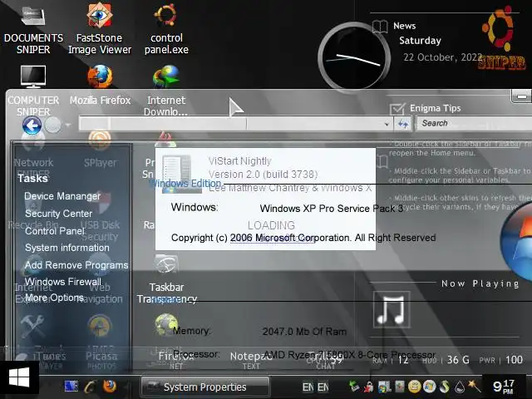Click the first EN language indicator
Image resolution: width=532 pixels, height=399 pixels.
pyautogui.click(x=308, y=387)
